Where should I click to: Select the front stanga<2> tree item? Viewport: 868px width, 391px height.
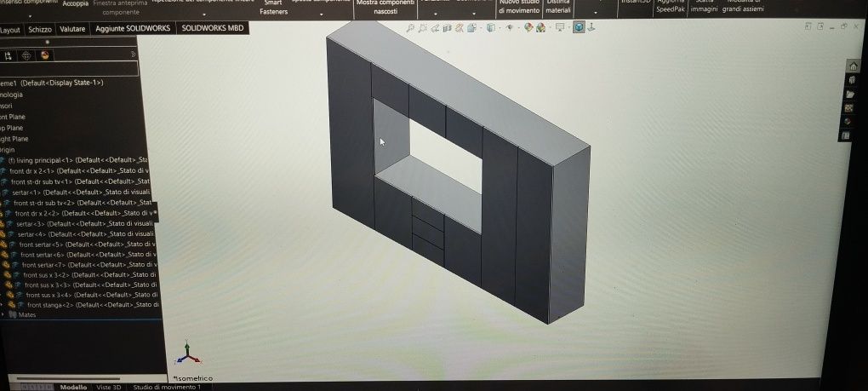pyautogui.click(x=87, y=305)
